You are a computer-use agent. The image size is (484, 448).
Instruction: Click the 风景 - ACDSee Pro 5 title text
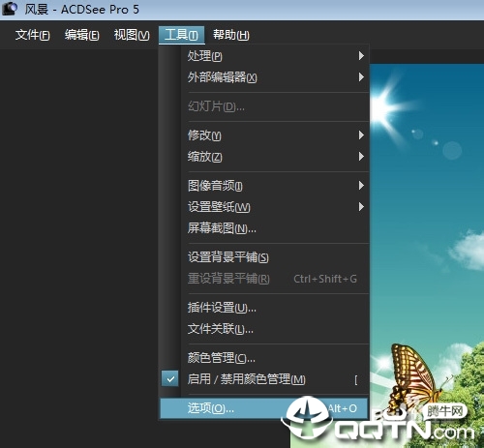[x=82, y=9]
